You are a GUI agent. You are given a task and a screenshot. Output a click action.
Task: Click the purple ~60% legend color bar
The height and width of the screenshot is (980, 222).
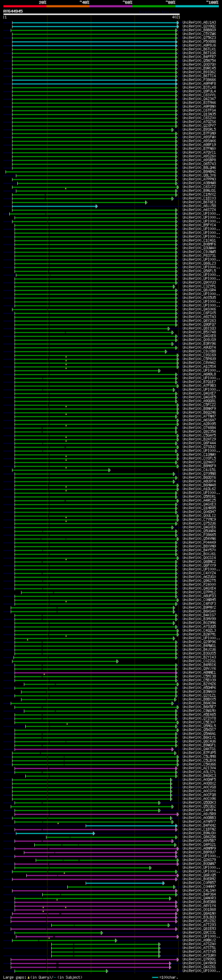click(111, 6)
